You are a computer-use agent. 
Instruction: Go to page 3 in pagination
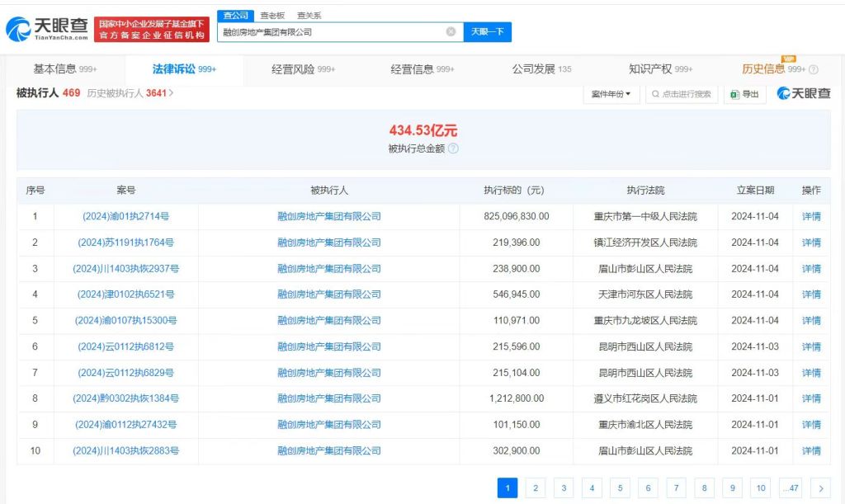click(564, 488)
